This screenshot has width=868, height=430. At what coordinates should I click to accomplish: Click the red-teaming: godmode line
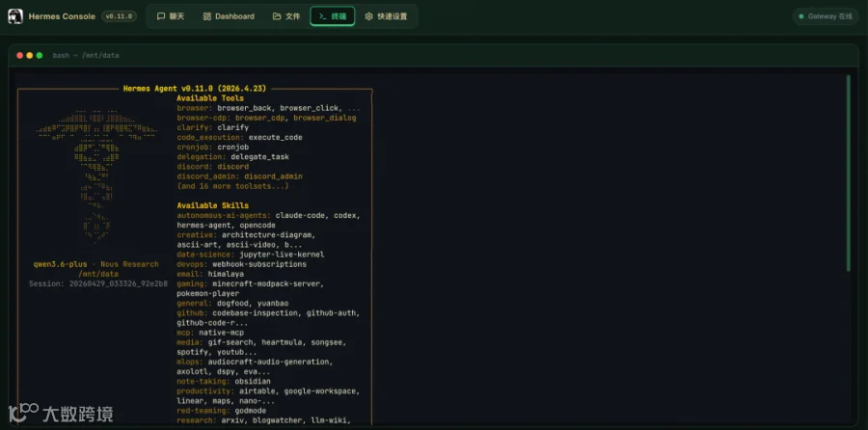coord(222,411)
